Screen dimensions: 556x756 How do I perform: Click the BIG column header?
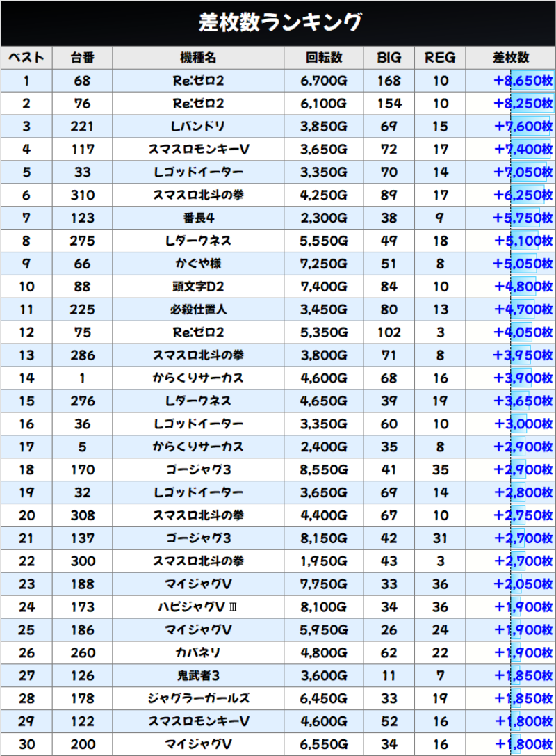coord(389,58)
